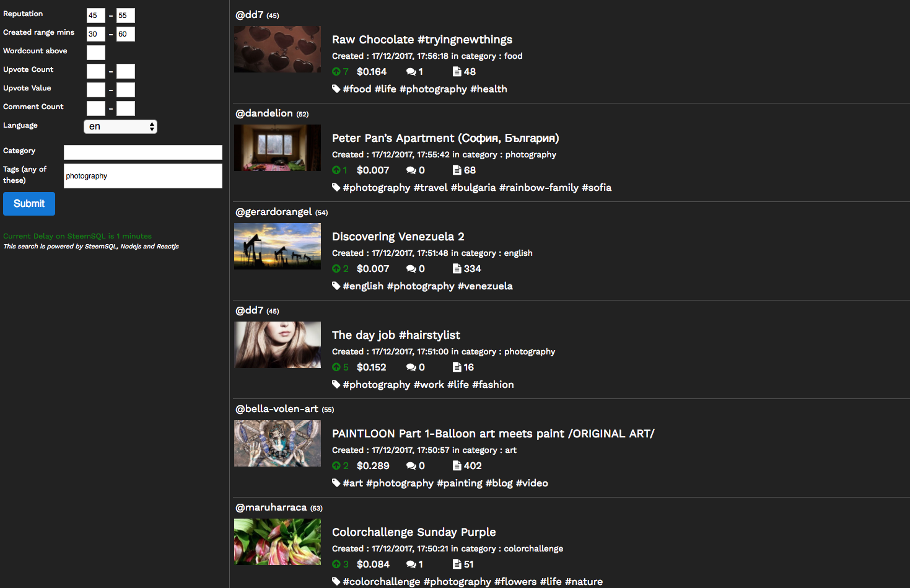Image resolution: width=910 pixels, height=588 pixels.
Task: Click Tags field containing photography
Action: (143, 176)
